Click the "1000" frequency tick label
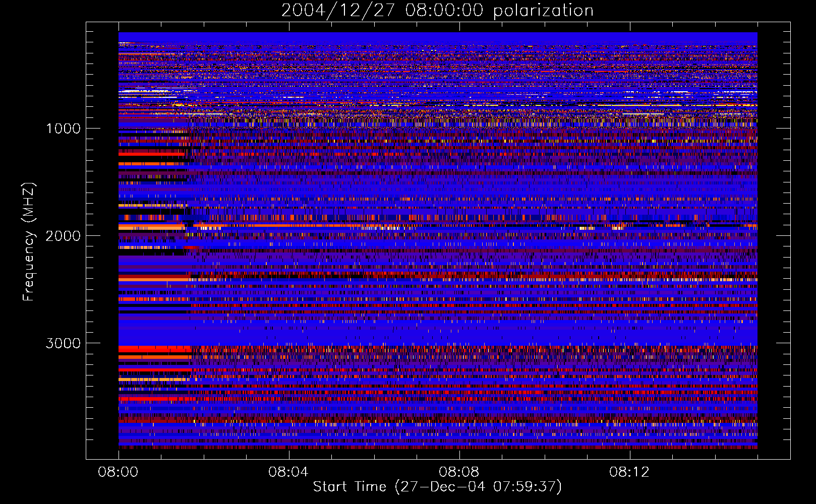816x504 pixels. pyautogui.click(x=63, y=129)
